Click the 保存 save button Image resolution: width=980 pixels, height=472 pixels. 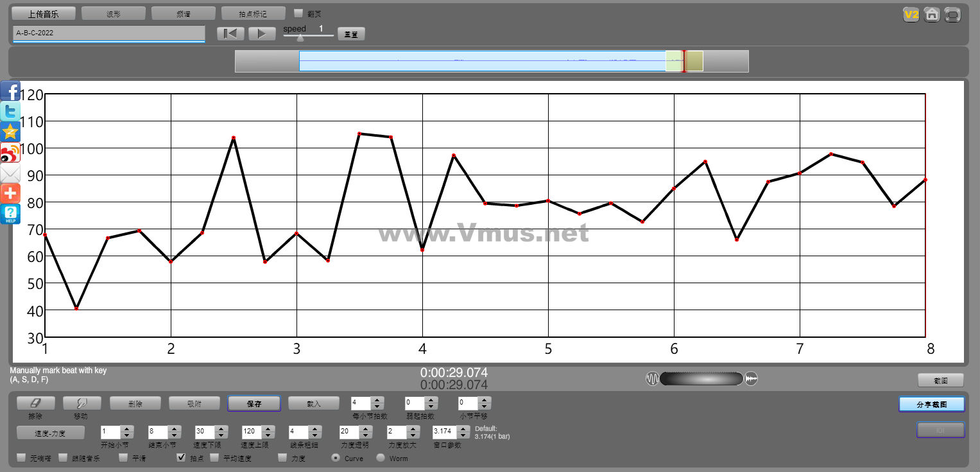(x=254, y=403)
